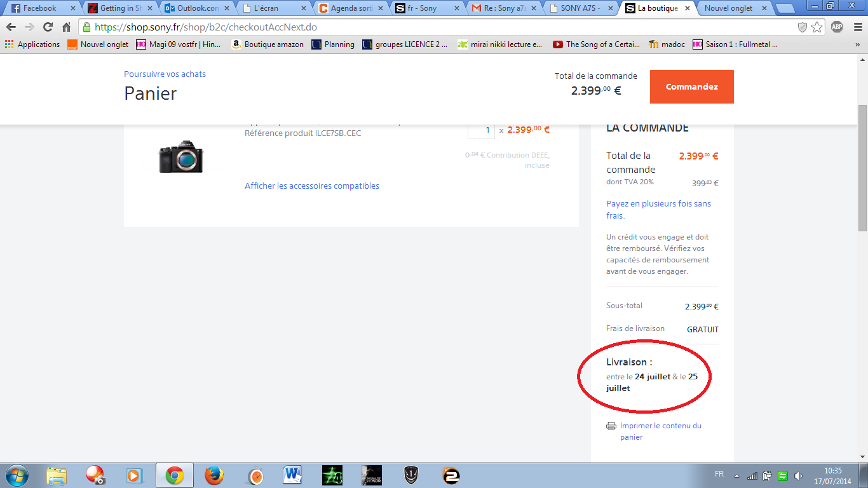Open the network signal tray icon
The height and width of the screenshot is (488, 868).
(x=752, y=475)
